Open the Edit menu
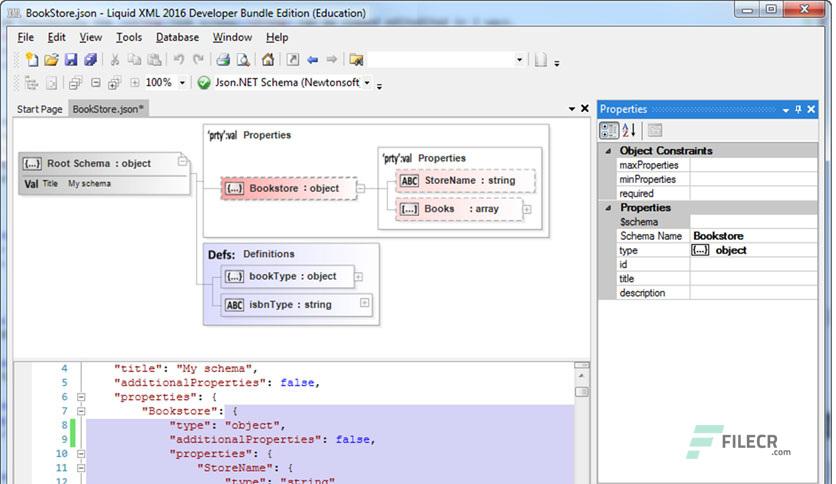 pyautogui.click(x=56, y=37)
